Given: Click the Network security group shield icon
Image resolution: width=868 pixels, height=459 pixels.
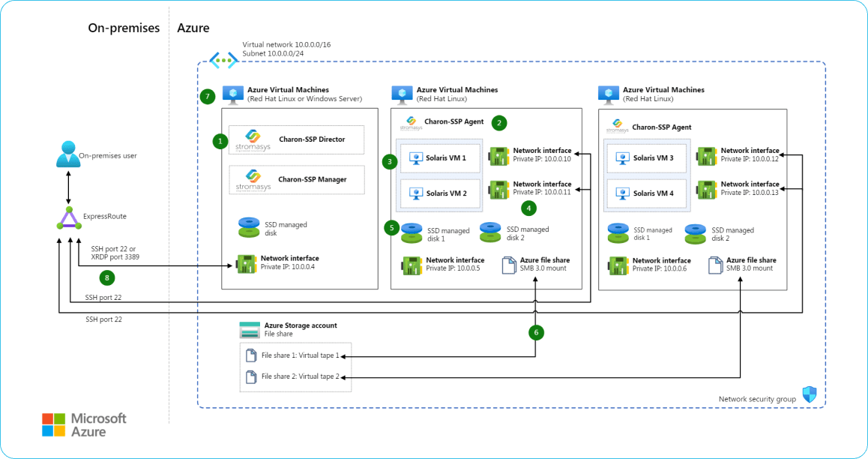Looking at the screenshot, I should click(810, 394).
